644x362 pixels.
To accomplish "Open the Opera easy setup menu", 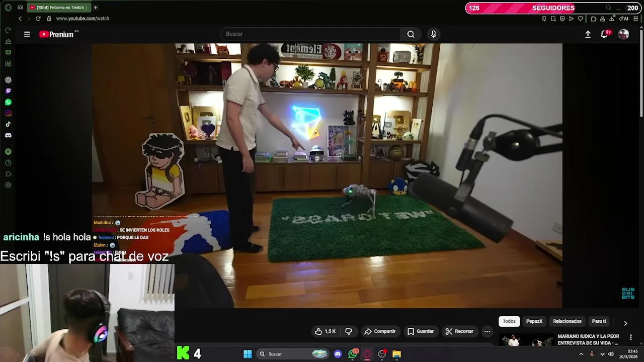I will tap(636, 19).
